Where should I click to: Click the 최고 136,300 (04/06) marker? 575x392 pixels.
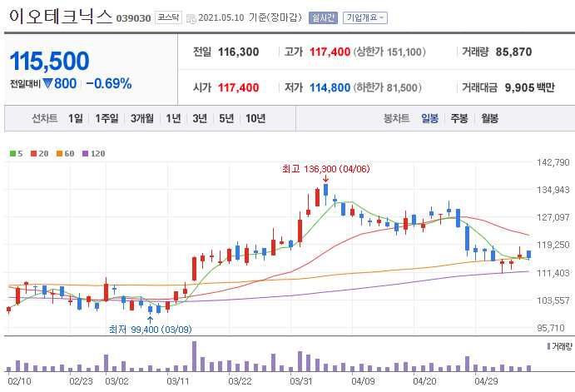point(325,169)
